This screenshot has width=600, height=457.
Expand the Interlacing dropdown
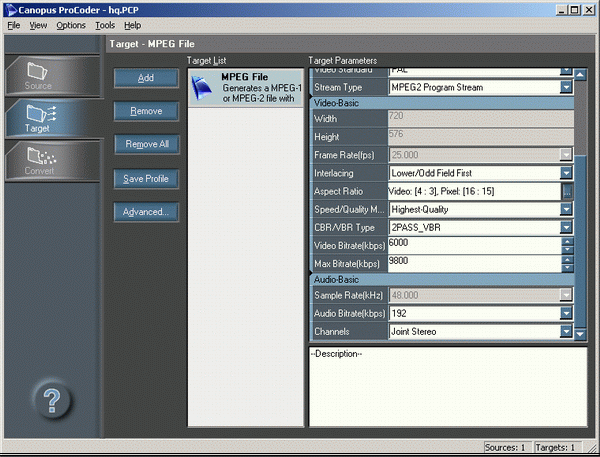566,173
